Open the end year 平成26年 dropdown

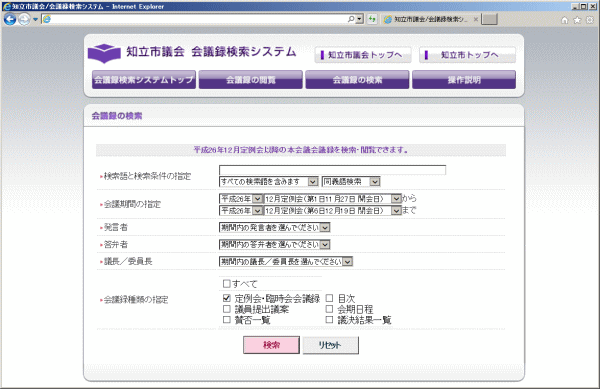click(x=241, y=211)
